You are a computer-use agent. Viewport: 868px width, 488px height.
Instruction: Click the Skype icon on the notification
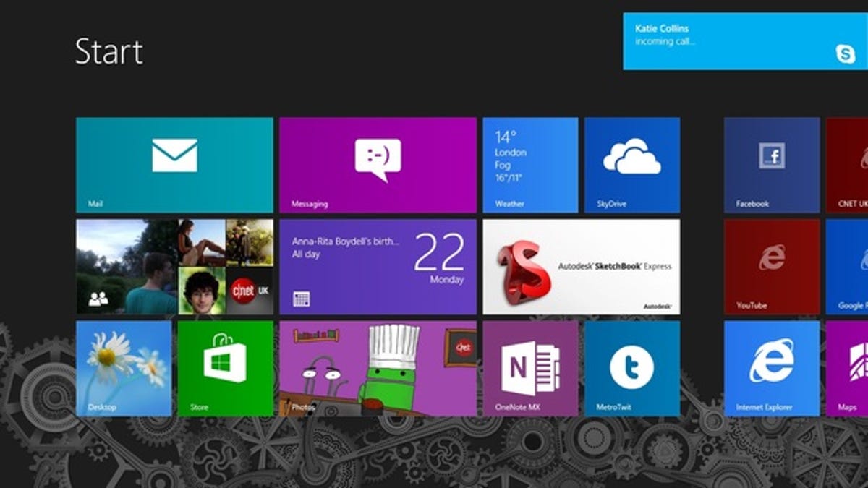847,54
